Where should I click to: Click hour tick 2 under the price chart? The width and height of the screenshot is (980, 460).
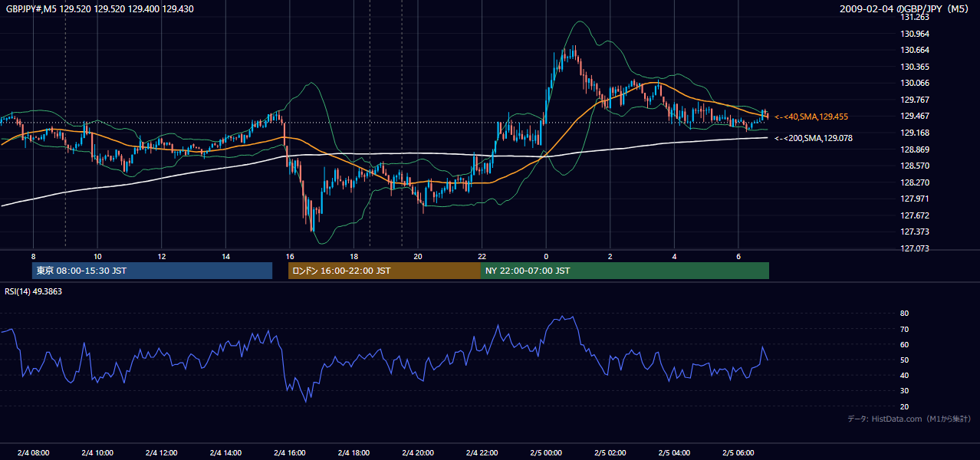point(610,256)
